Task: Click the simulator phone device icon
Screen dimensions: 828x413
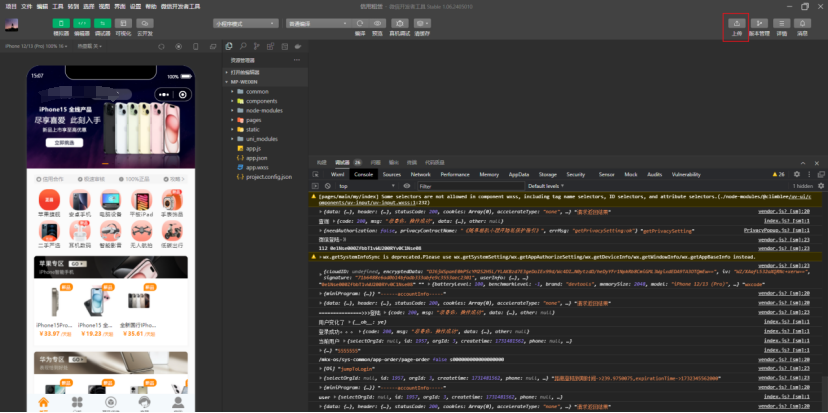Action: pos(195,46)
